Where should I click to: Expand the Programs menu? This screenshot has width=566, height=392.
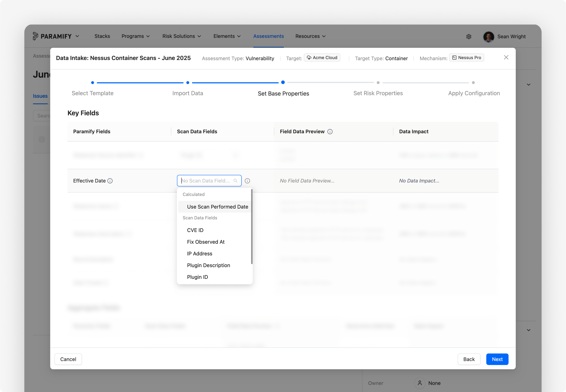(x=136, y=36)
